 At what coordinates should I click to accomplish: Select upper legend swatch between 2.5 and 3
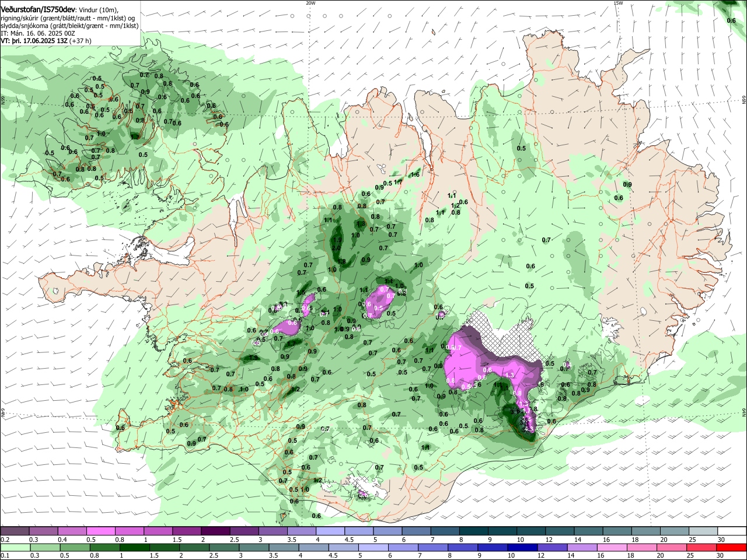244,531
